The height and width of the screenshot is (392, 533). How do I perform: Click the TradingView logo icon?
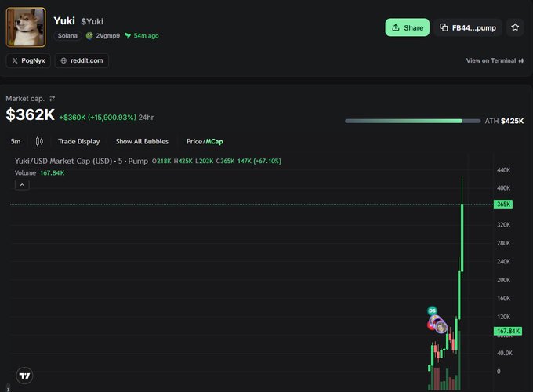24,376
